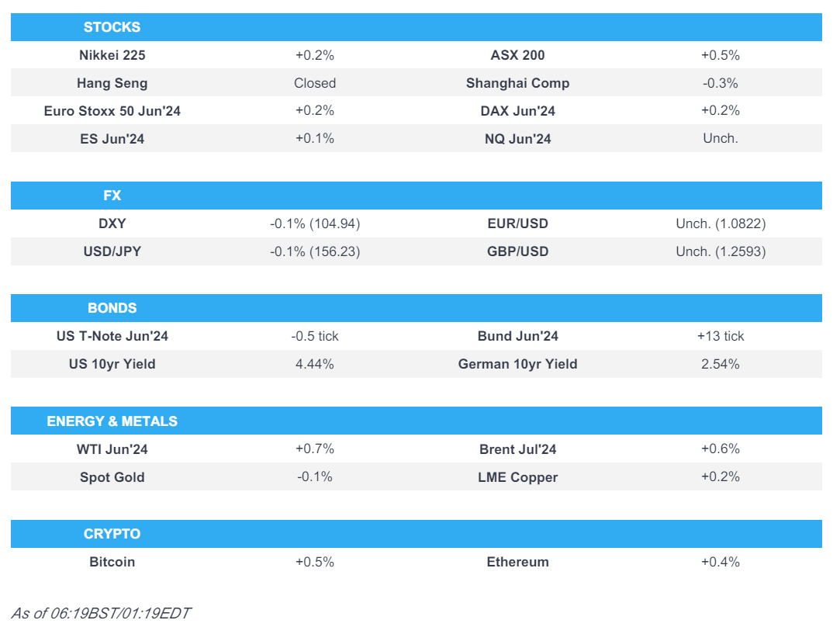Click the USD/JPY label
The image size is (840, 627).
point(112,251)
